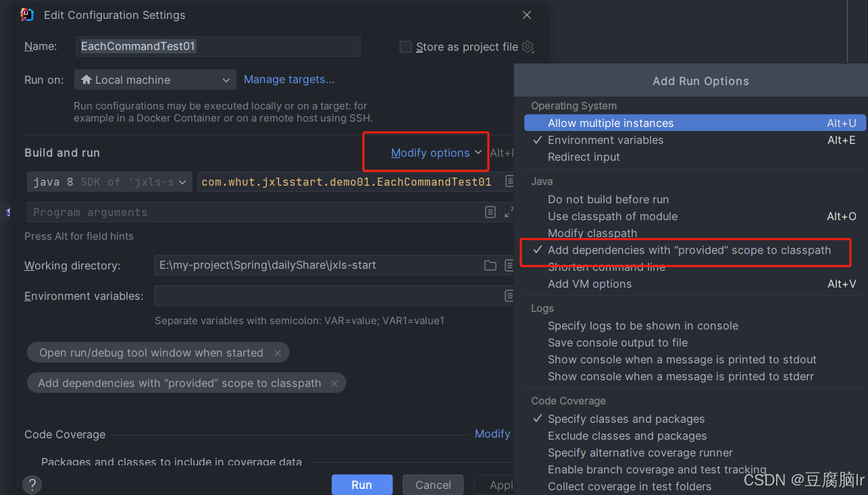This screenshot has height=495, width=868.
Task: Open help with the question mark icon
Action: (x=32, y=484)
